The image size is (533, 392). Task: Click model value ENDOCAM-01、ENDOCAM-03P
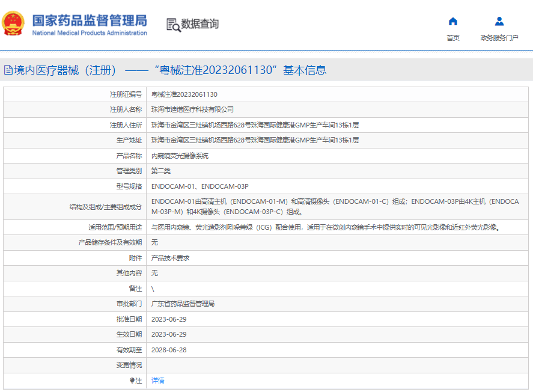click(x=199, y=186)
